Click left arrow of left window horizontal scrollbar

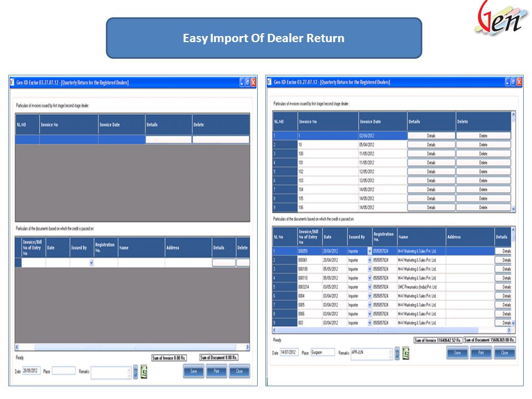pos(17,347)
